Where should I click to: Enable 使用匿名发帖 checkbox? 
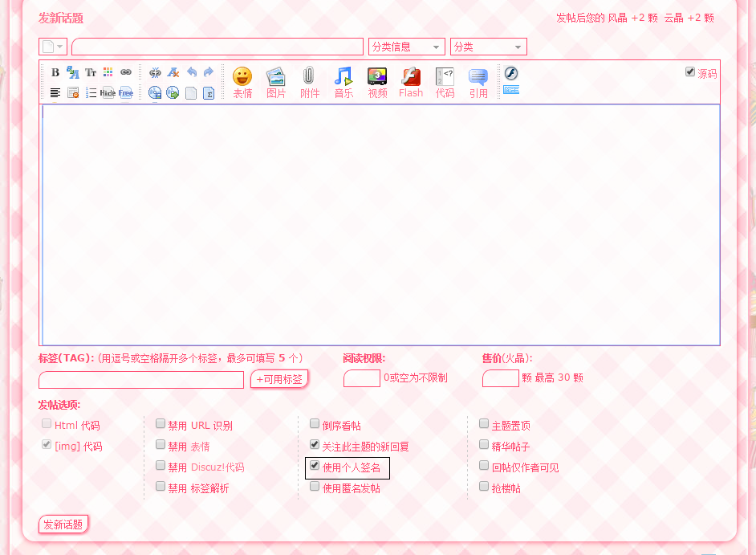click(x=315, y=486)
